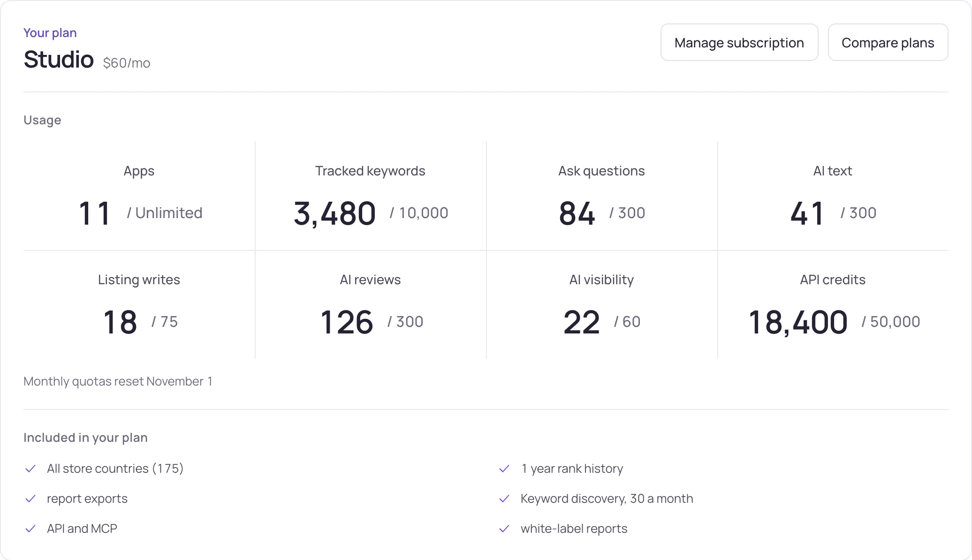Click the AI text 41 usage value
Screen dimensions: 972x560
807,213
